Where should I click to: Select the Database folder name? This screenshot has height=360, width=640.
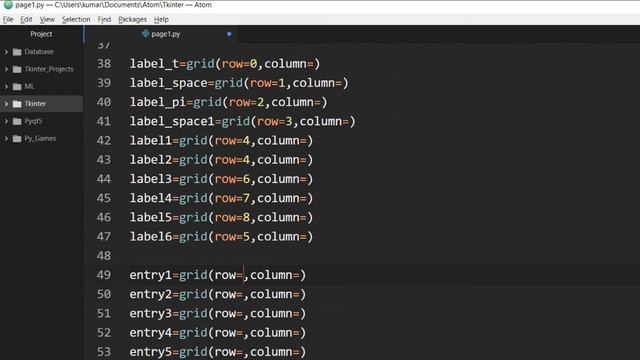coord(39,52)
